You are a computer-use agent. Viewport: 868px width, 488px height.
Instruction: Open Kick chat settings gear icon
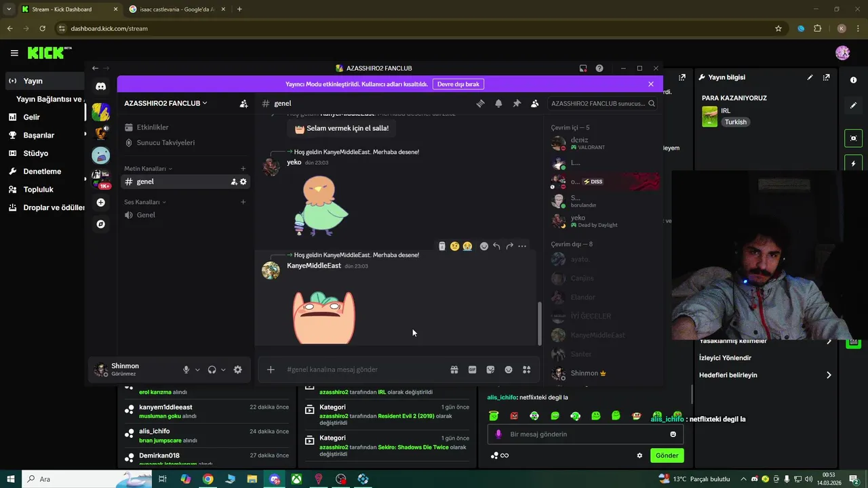(639, 455)
